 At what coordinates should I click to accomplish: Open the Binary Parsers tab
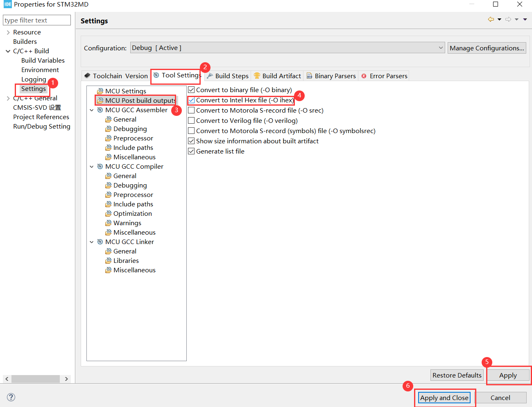[x=331, y=76]
